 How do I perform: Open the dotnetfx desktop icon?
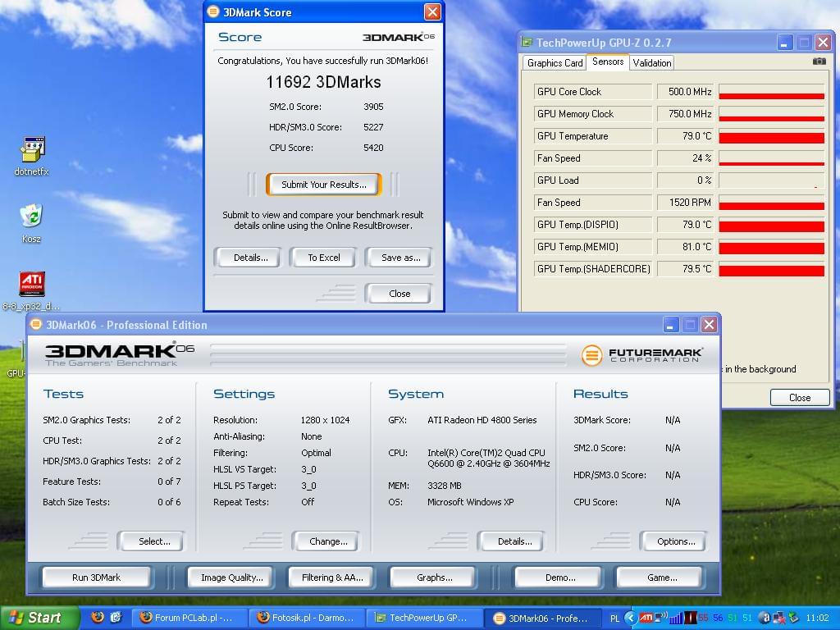[x=32, y=151]
